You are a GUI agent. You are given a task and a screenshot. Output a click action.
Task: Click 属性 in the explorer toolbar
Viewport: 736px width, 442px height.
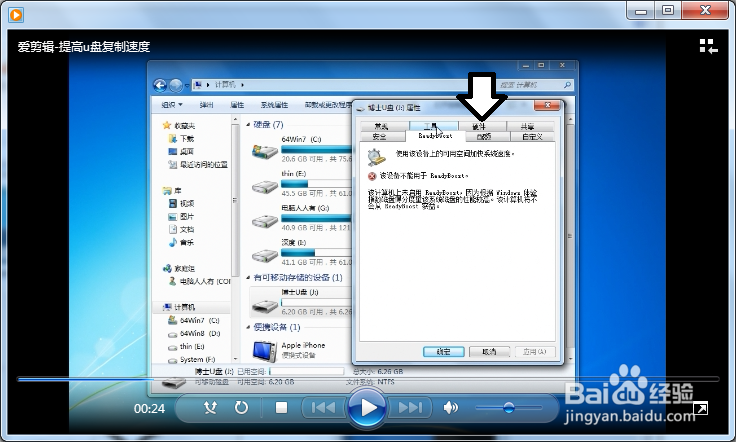point(237,105)
